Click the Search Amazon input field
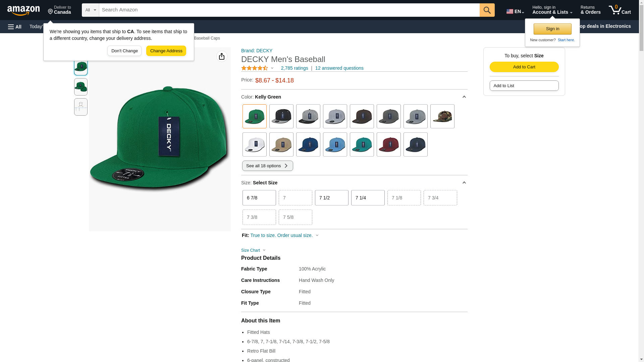Image resolution: width=644 pixels, height=362 pixels. (x=289, y=10)
